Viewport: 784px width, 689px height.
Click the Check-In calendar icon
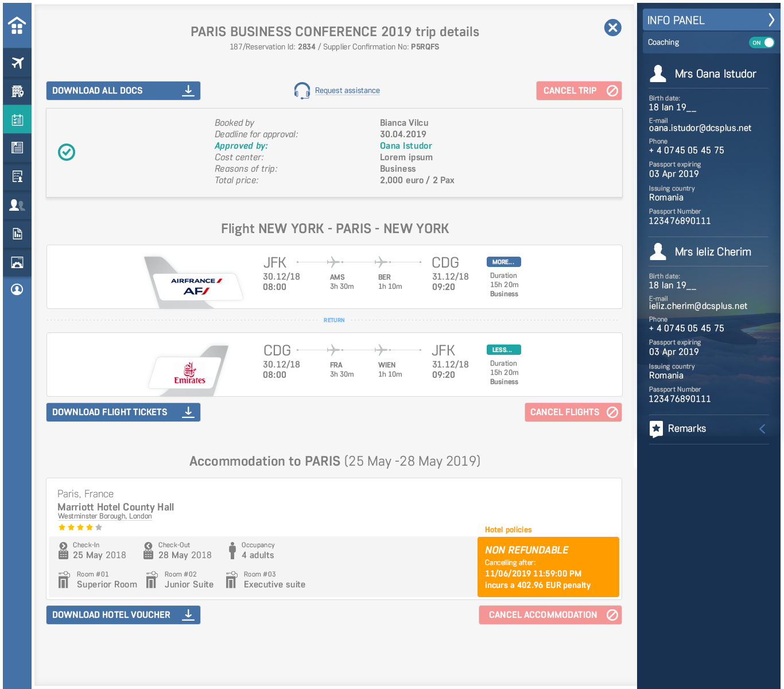point(64,551)
